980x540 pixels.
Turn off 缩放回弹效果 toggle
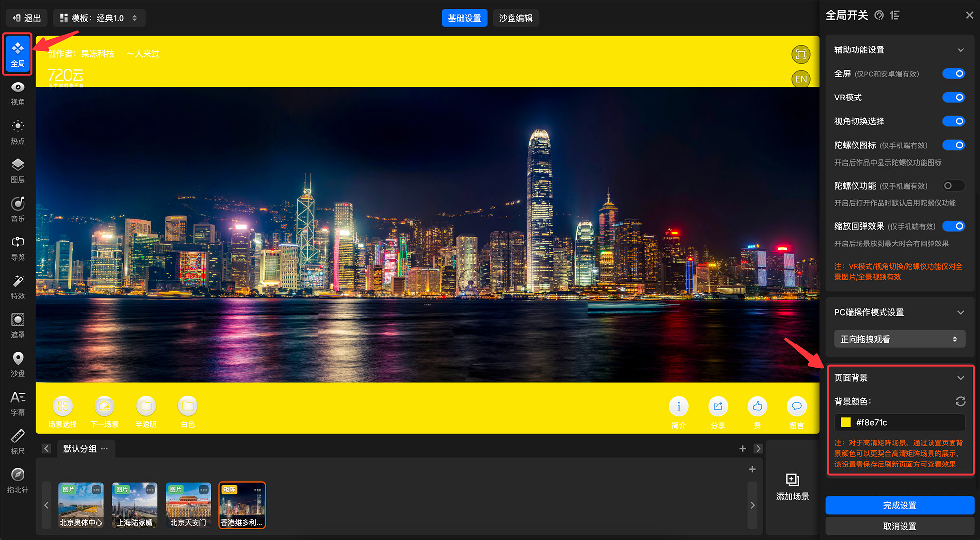coord(953,226)
